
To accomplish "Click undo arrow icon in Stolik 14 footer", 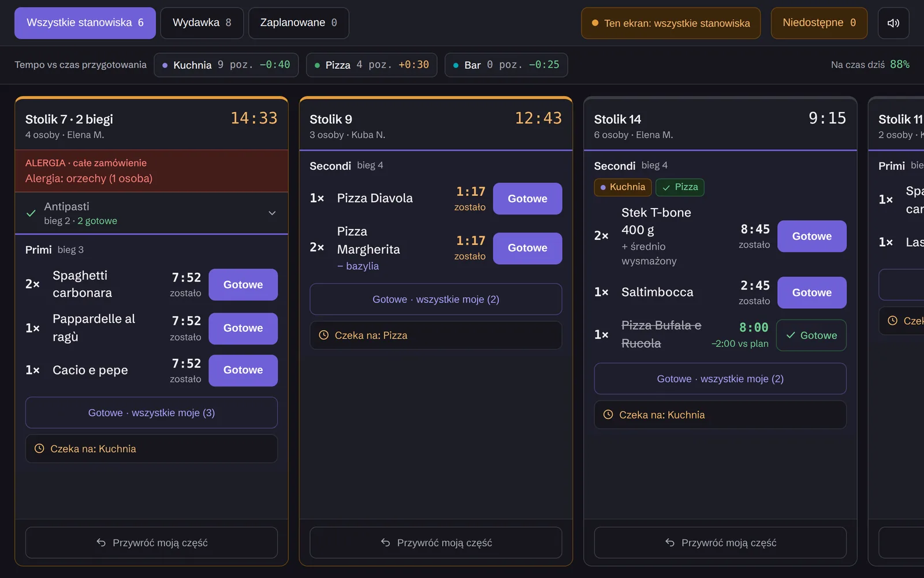I will coord(670,543).
